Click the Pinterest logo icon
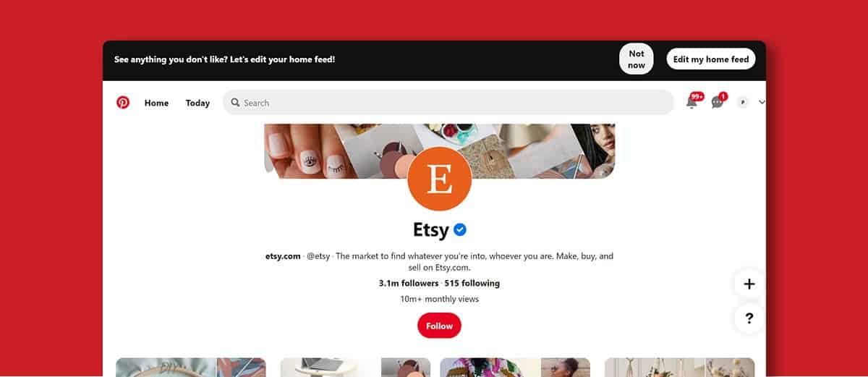 coord(123,103)
